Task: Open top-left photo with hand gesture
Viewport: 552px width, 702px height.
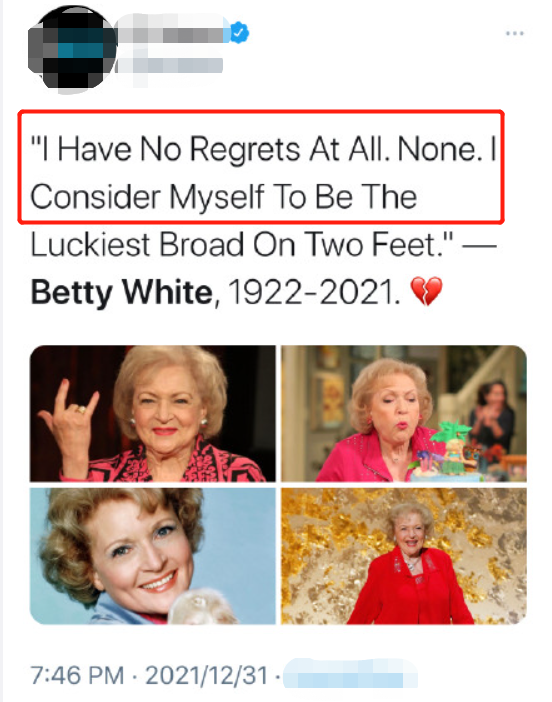Action: [x=153, y=413]
